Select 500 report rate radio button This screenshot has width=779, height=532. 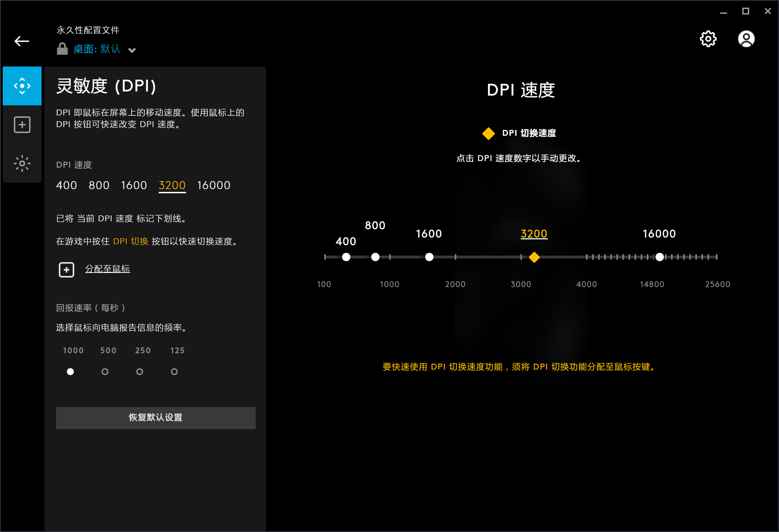[105, 372]
